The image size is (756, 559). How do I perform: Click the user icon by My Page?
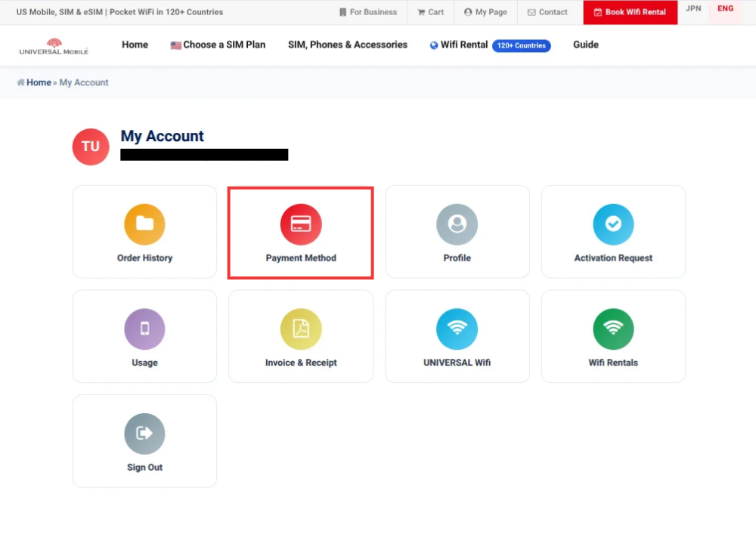468,12
